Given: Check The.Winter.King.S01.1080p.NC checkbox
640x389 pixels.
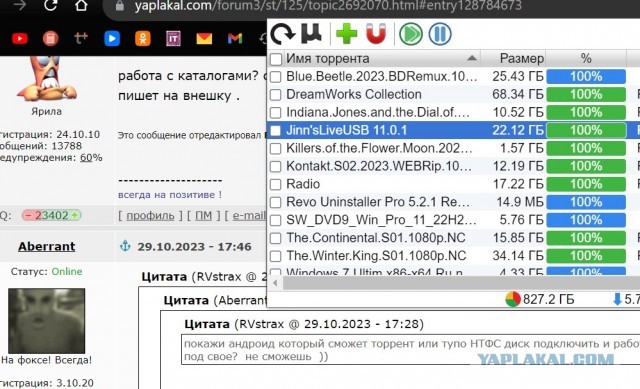Looking at the screenshot, I should point(276,256).
